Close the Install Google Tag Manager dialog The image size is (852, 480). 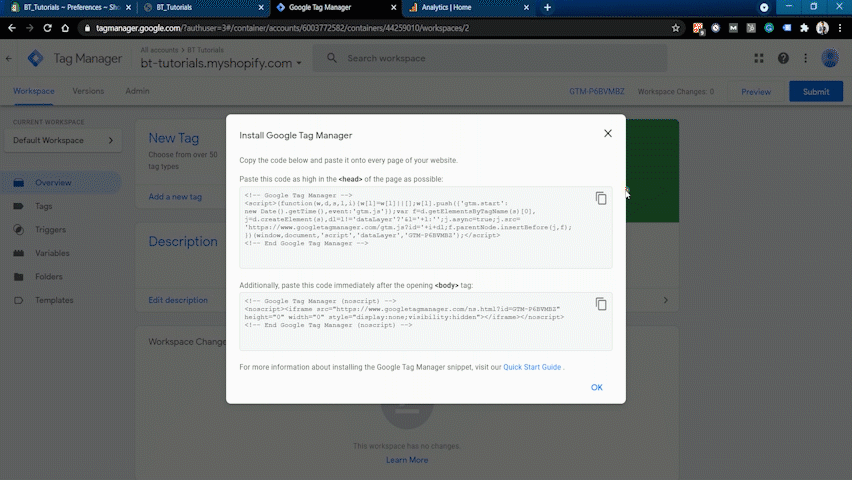(607, 133)
